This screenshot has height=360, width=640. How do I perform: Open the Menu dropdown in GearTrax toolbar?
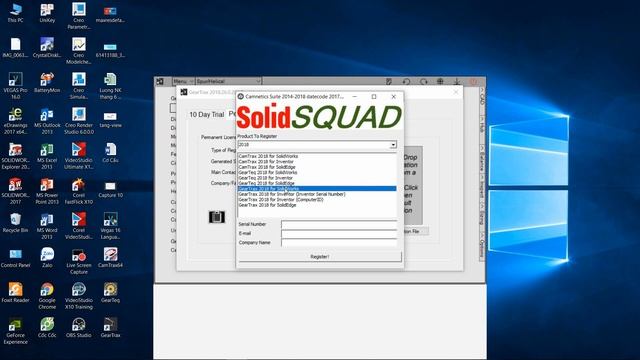(183, 81)
